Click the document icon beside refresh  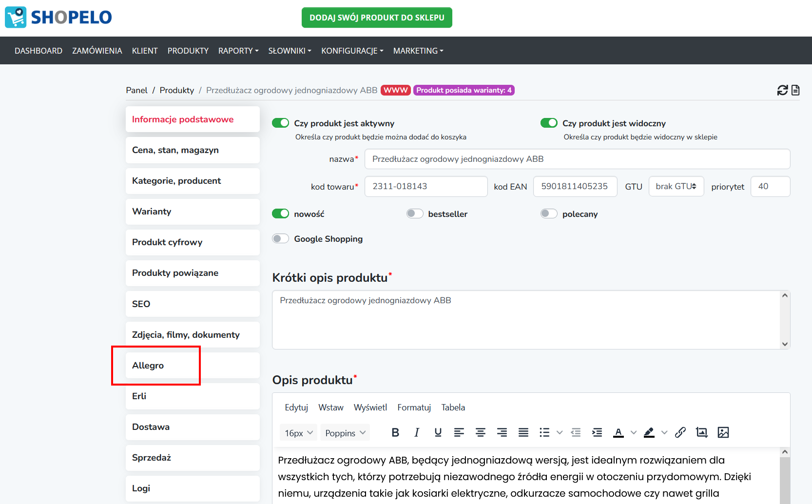coord(795,90)
